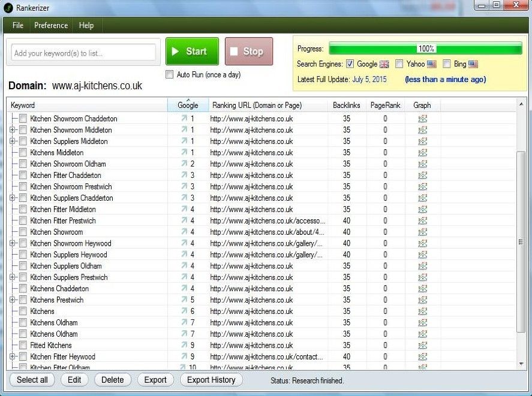
Task: Click the Delete button
Action: [113, 380]
